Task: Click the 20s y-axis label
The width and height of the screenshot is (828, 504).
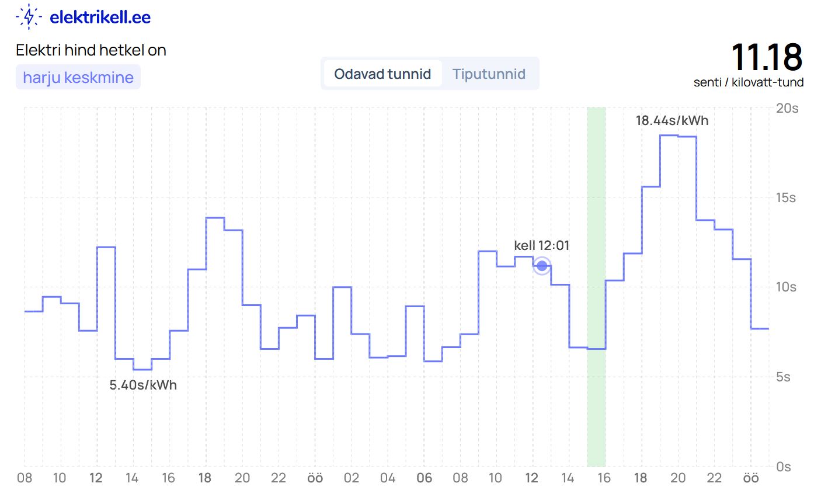Action: (x=787, y=109)
